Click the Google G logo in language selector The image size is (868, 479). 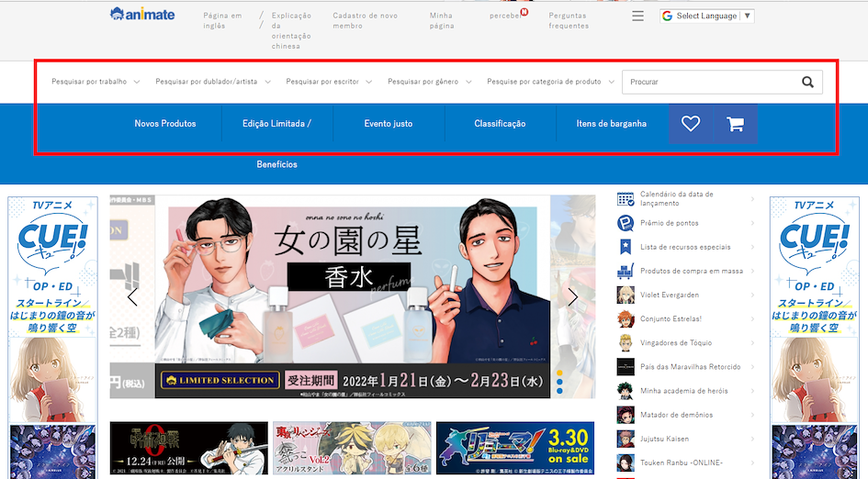pos(667,16)
